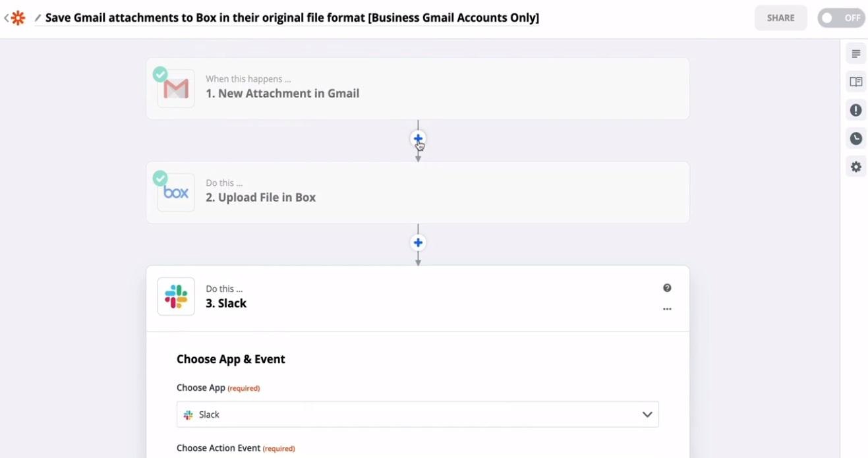Open Zap settings via the gear sidebar icon
Viewport: 868px width, 458px height.
tap(855, 166)
